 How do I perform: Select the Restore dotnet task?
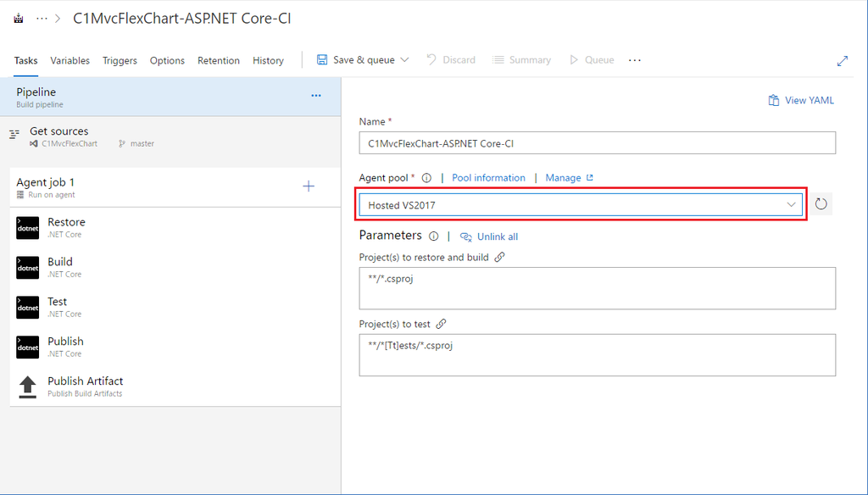175,227
